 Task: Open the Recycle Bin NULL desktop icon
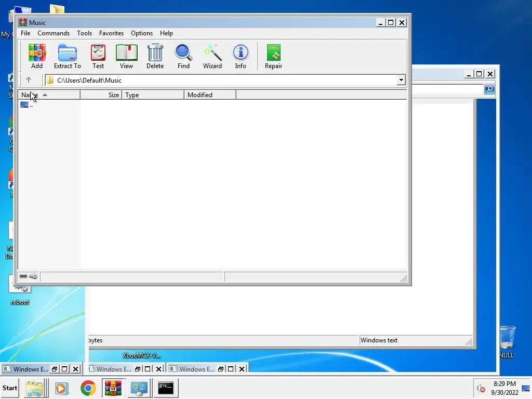[x=507, y=341]
